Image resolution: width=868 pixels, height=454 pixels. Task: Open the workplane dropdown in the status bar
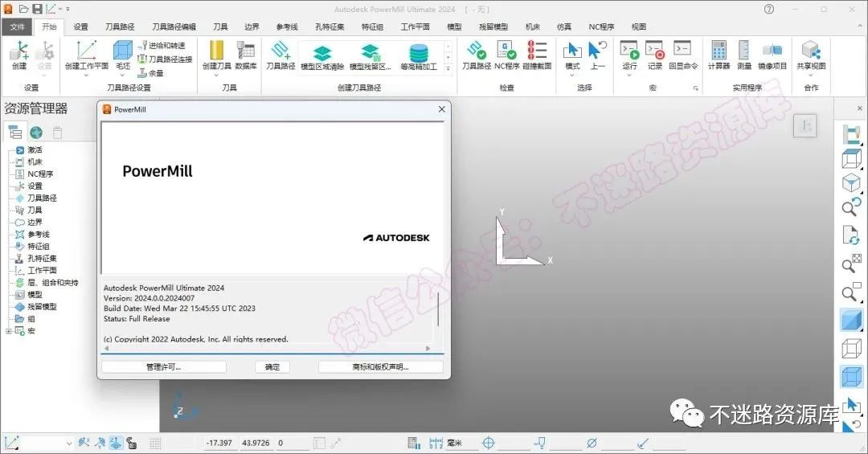pyautogui.click(x=68, y=443)
